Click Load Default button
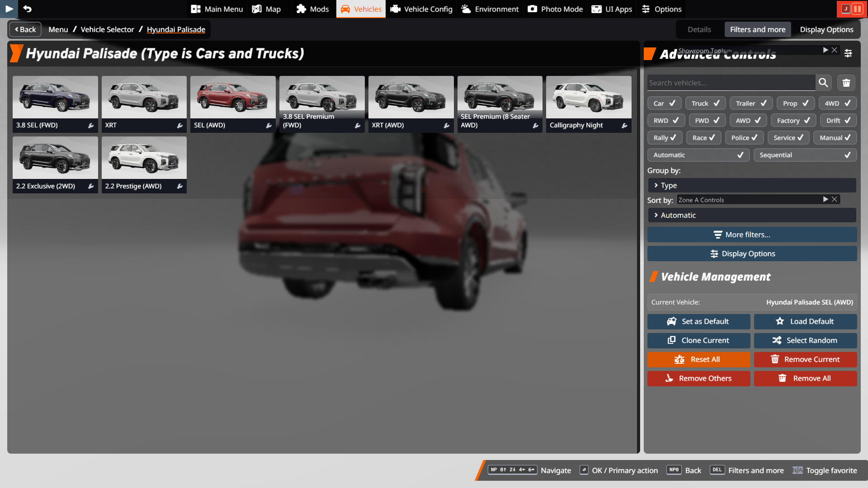This screenshot has height=488, width=868. tap(805, 321)
